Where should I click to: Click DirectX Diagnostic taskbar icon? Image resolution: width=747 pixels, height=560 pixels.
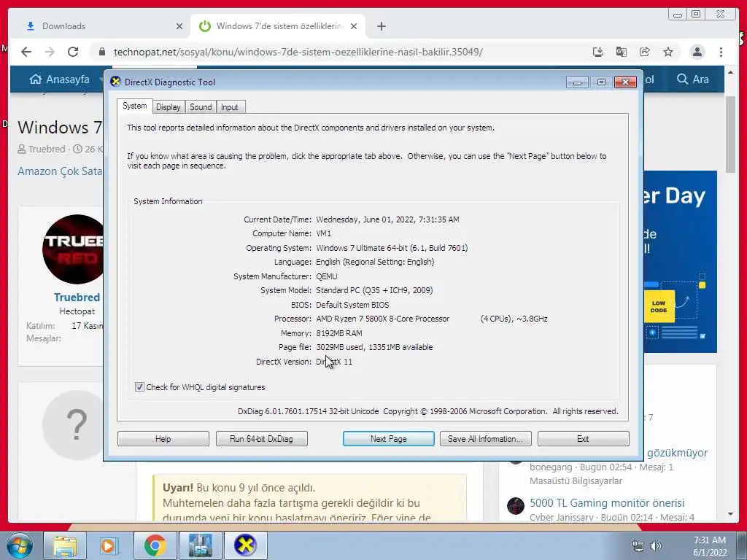[245, 545]
